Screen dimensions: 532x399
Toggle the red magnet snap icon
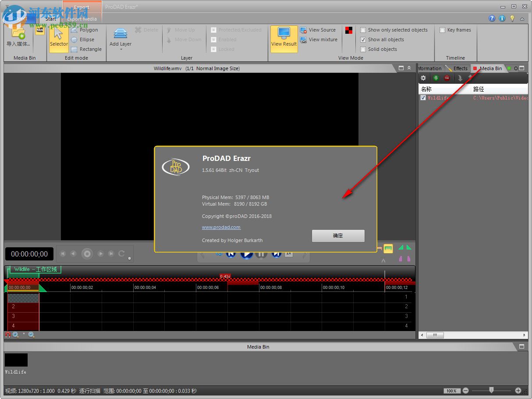[8, 335]
